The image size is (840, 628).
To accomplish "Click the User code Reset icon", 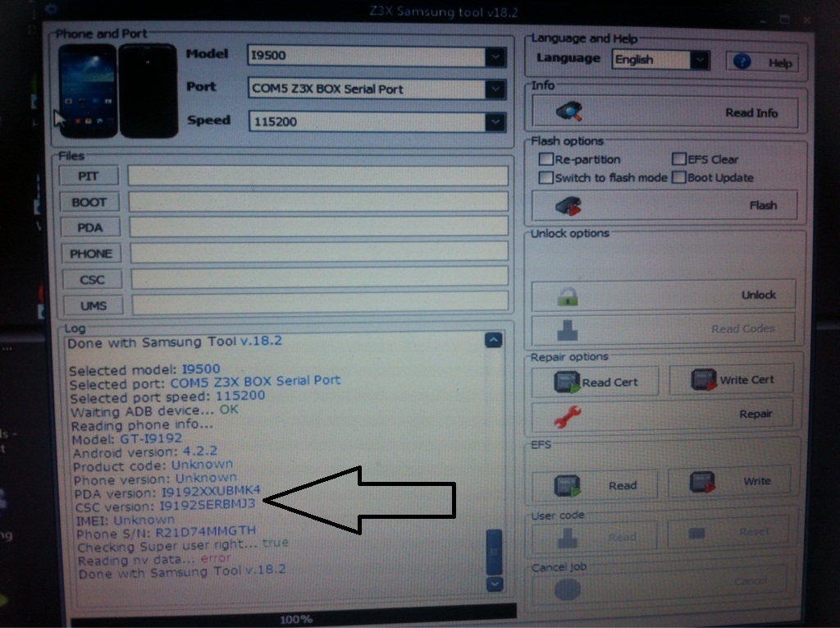I will pos(696,533).
